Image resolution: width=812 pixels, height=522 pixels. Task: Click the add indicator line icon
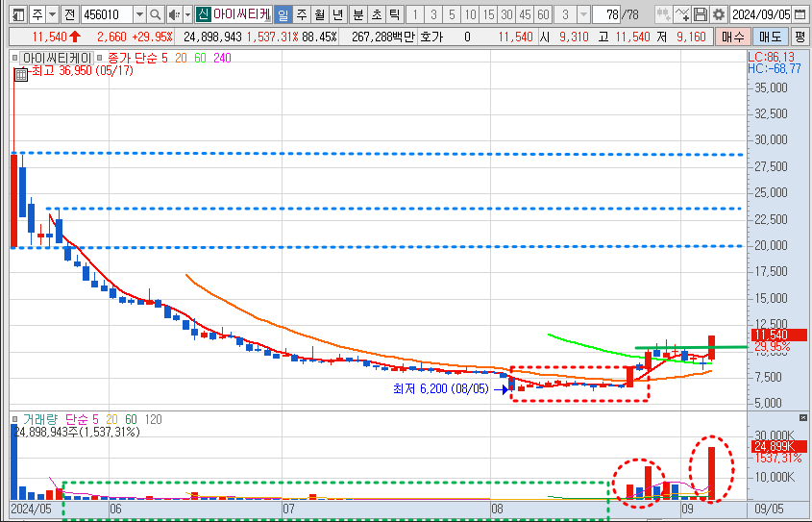682,14
